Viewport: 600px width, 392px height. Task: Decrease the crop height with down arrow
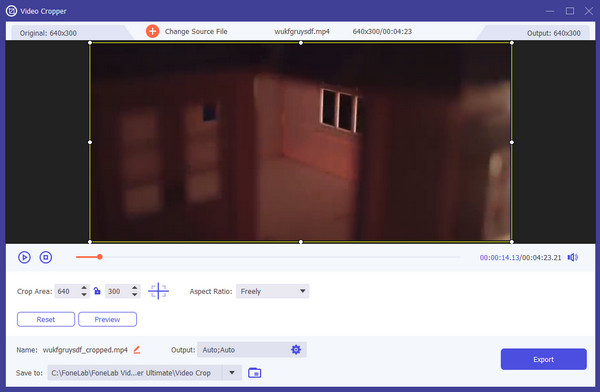coord(135,295)
